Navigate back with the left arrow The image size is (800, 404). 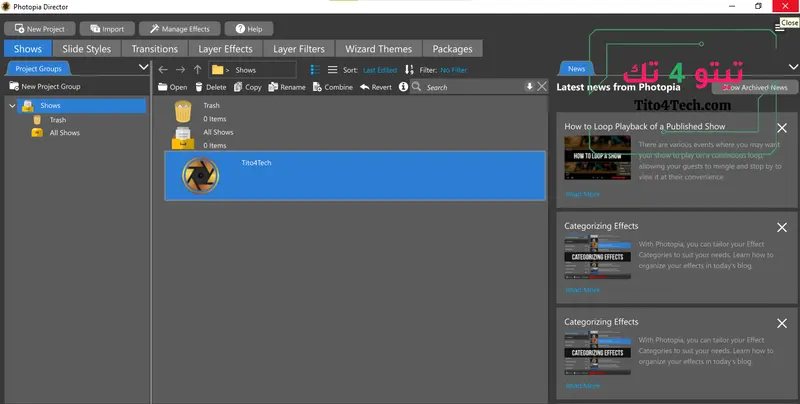(x=163, y=69)
